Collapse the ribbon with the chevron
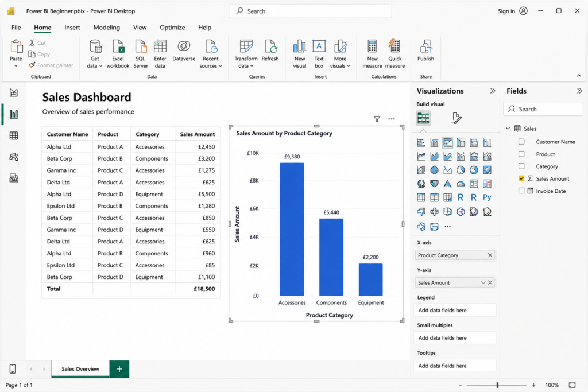 [579, 76]
